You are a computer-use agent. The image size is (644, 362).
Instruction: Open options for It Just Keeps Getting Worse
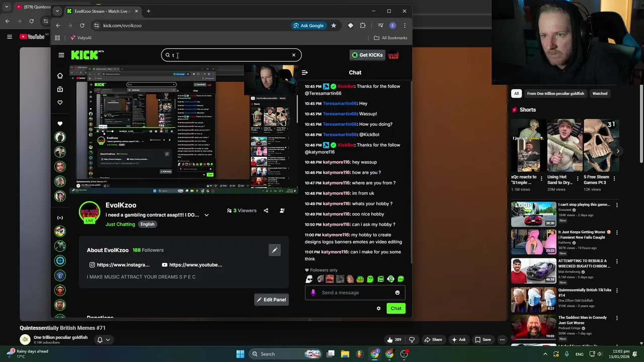[x=617, y=233]
